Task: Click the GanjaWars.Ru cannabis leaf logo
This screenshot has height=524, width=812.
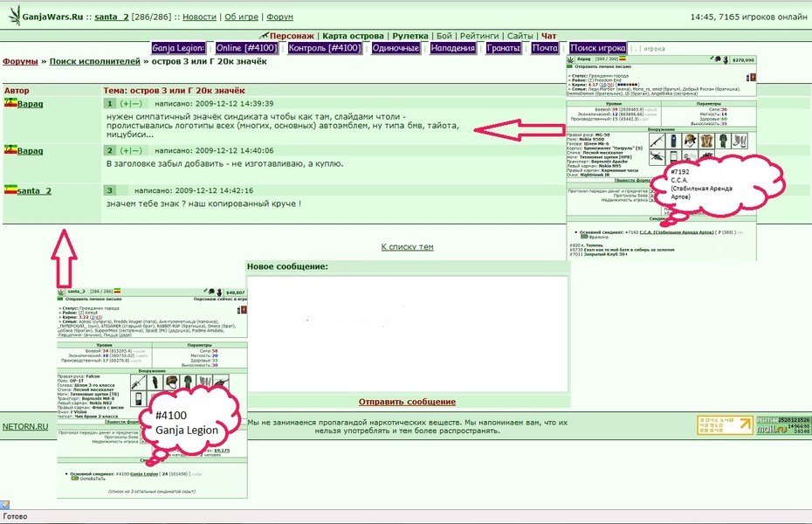Action: pyautogui.click(x=15, y=16)
